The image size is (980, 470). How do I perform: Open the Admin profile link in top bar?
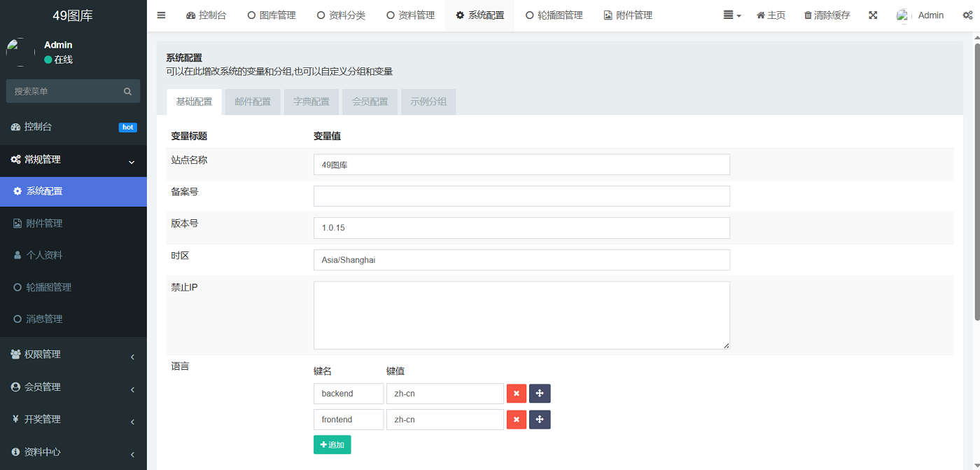coord(930,15)
